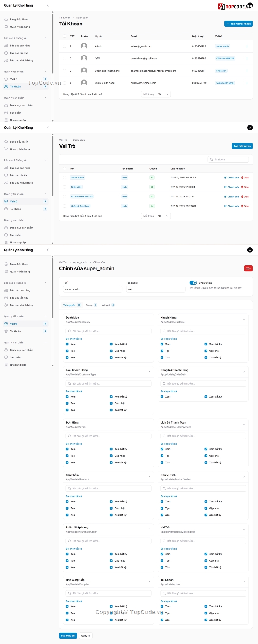Switch to the Trang tab
The width and height of the screenshot is (258, 644).
[92, 305]
